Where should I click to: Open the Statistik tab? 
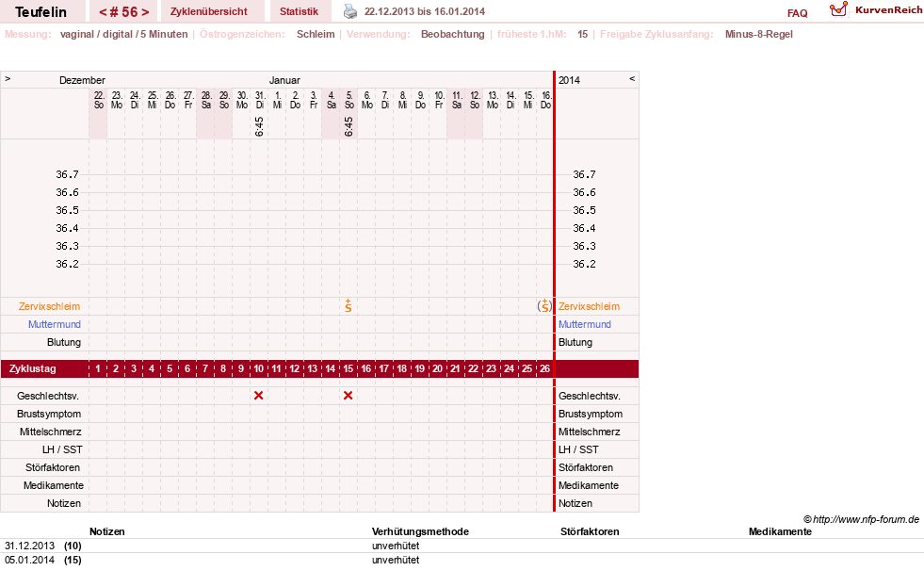(299, 11)
